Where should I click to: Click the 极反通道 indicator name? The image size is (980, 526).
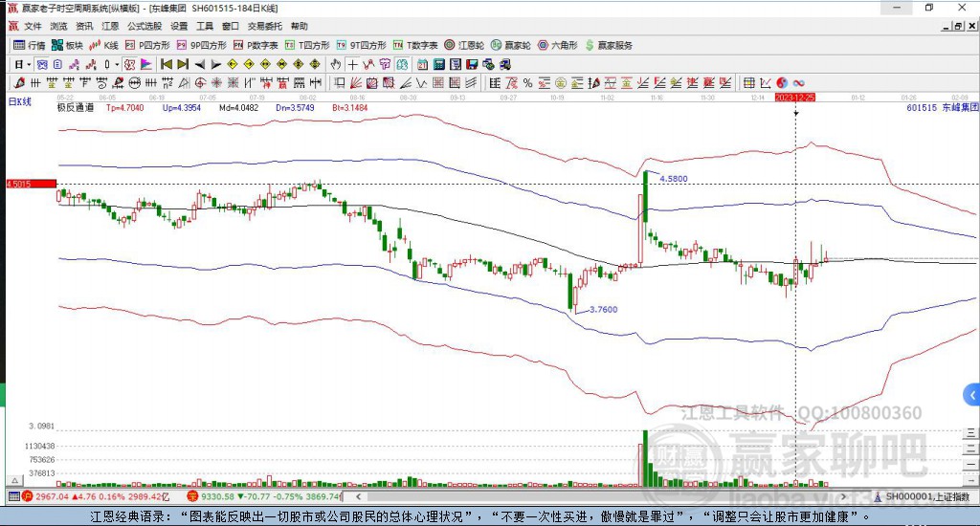click(x=76, y=107)
